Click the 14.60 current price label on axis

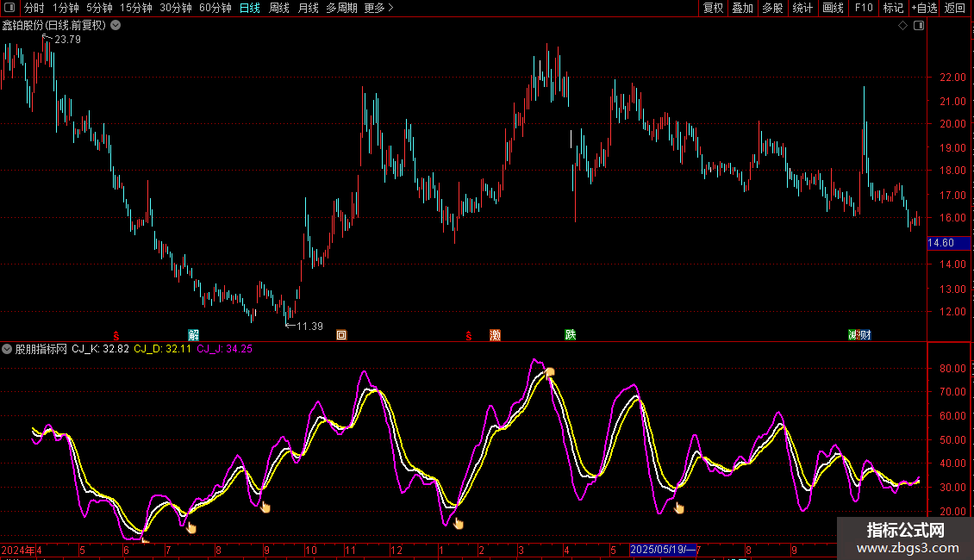click(x=940, y=243)
